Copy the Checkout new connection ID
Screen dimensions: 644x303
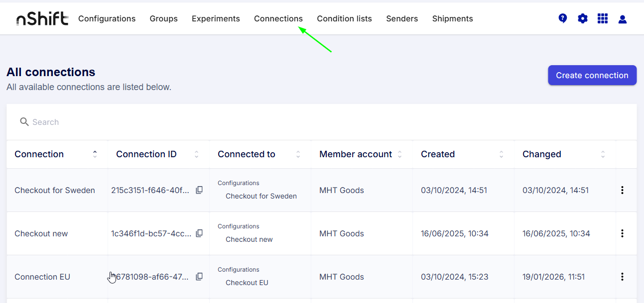tap(199, 233)
